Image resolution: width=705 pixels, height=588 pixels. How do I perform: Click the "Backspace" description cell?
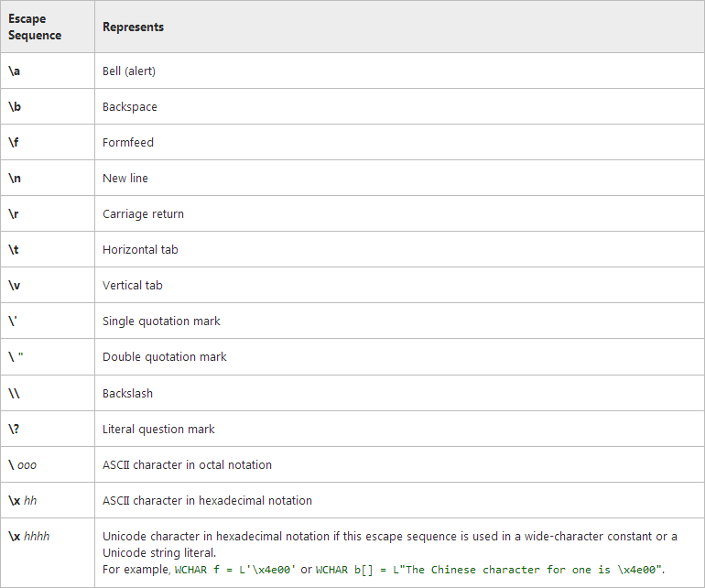(x=130, y=106)
